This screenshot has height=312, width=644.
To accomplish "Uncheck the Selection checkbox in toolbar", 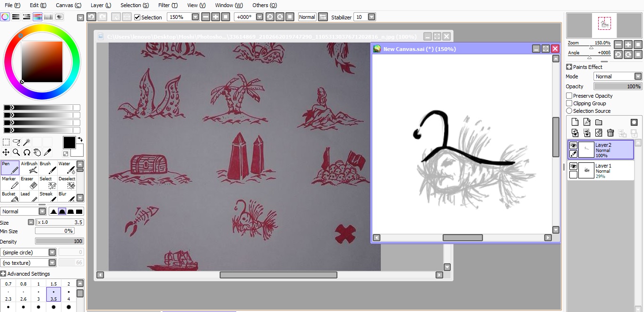I will tap(137, 17).
